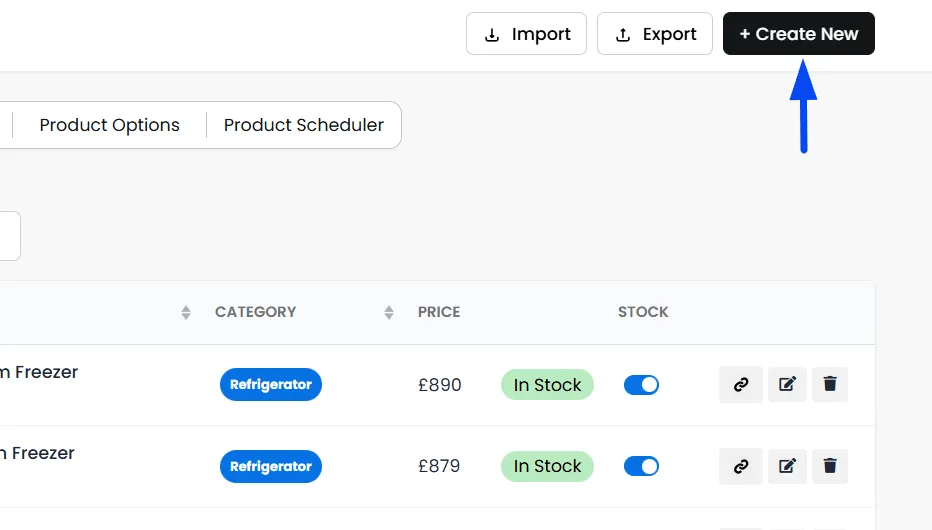932x530 pixels.
Task: Sort by the CATEGORY column arrows
Action: click(x=389, y=313)
